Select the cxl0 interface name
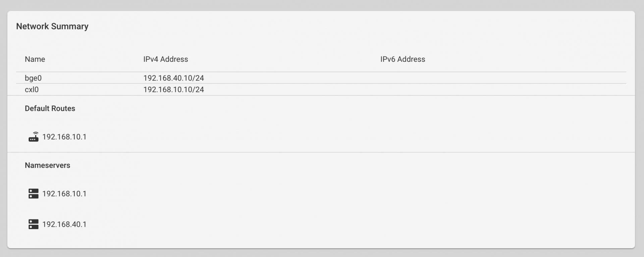Screen dimensions: 644x257 pos(32,89)
